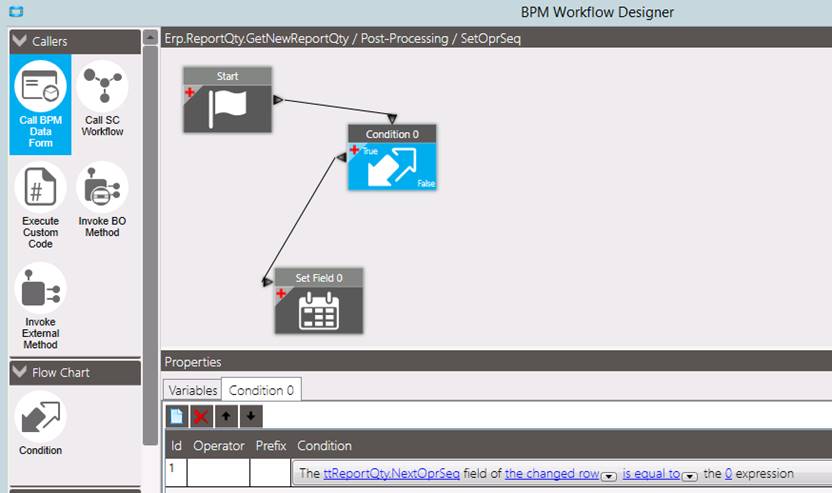Open the changed row dropdown arrow
The width and height of the screenshot is (832, 493).
pyautogui.click(x=609, y=476)
